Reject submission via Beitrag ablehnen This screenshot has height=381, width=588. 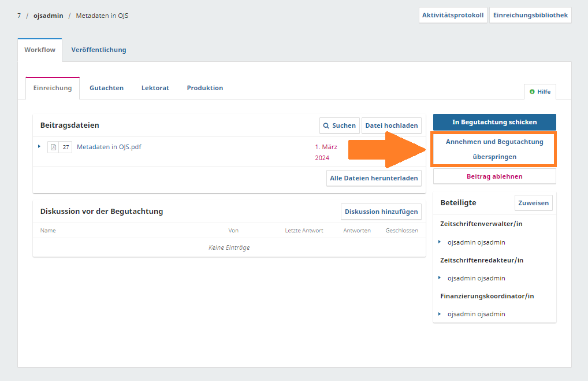pos(494,176)
